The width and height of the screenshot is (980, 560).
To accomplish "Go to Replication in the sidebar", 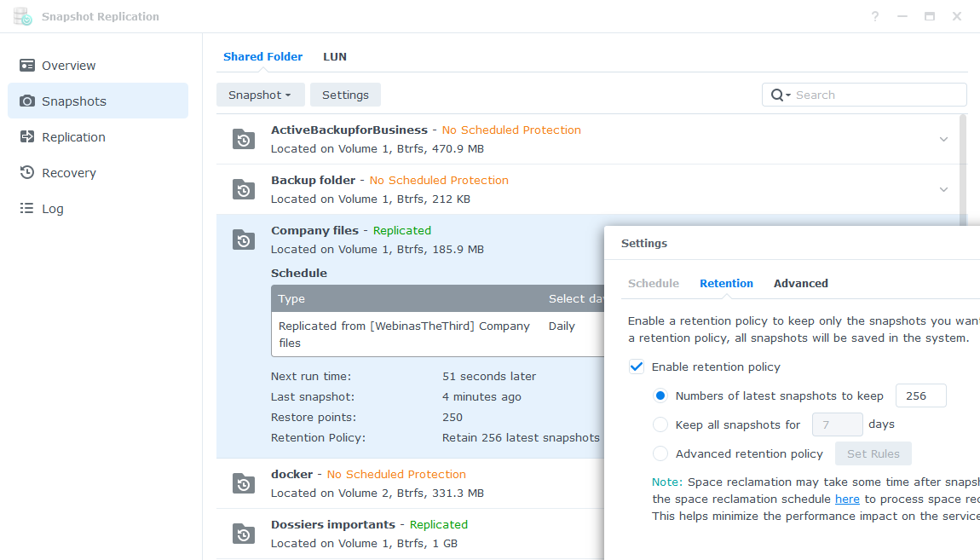I will click(x=73, y=137).
